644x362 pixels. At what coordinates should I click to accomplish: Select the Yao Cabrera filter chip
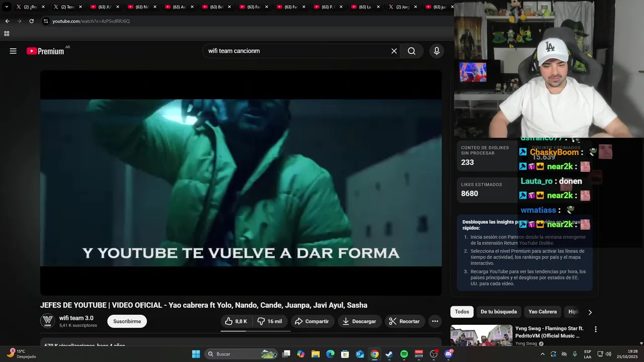pos(542,312)
